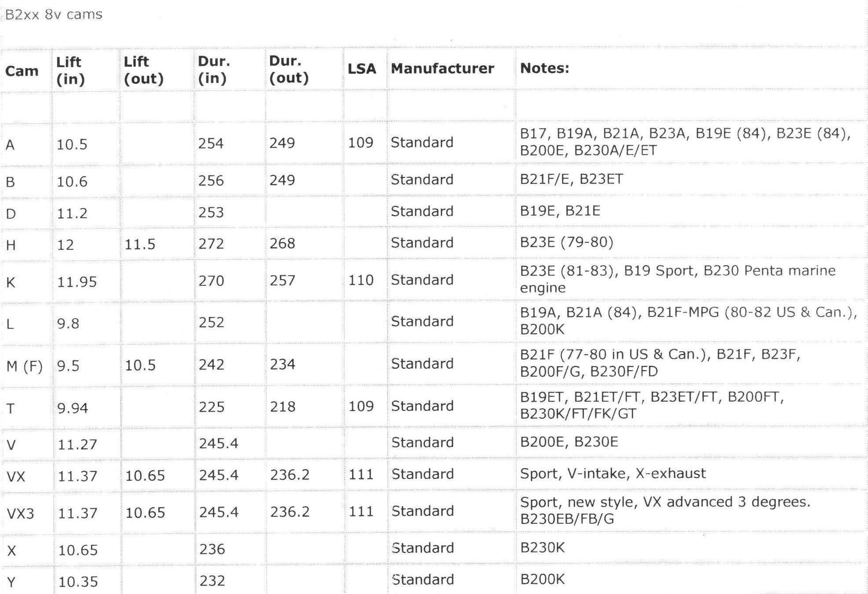Select the "B21F/E, B23ET" notes cell

571,179
